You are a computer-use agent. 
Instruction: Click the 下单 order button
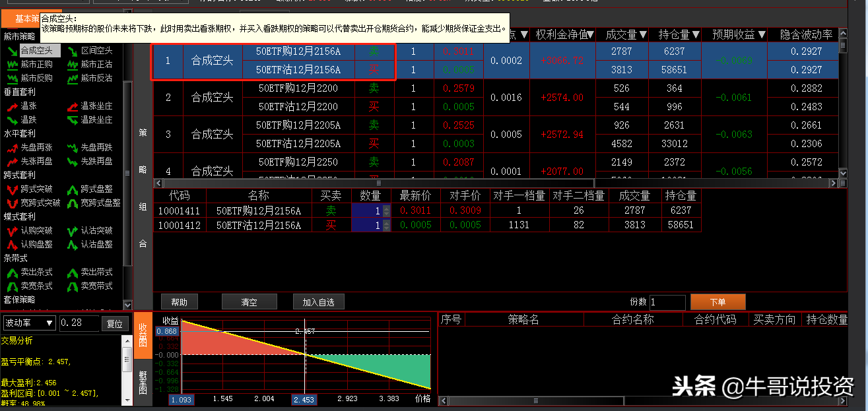coord(718,302)
